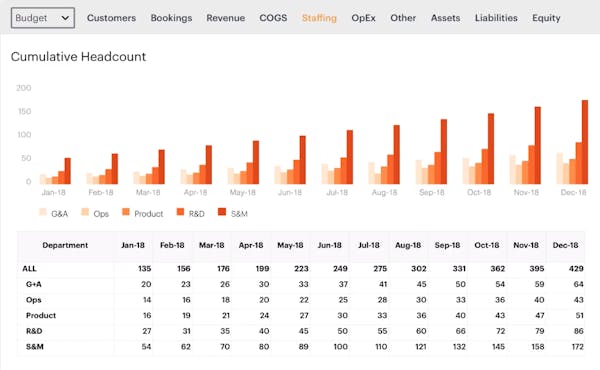This screenshot has width=600, height=370.
Task: Select the Department column header
Action: pyautogui.click(x=65, y=245)
